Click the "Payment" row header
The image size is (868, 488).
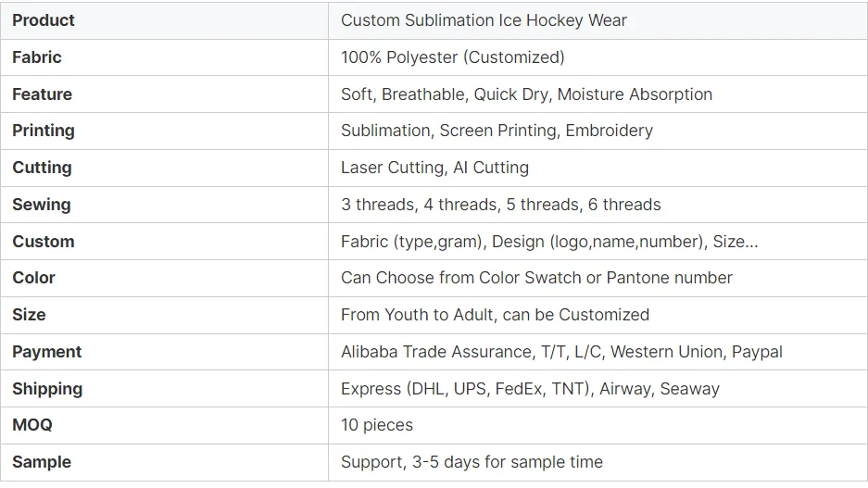46,352
